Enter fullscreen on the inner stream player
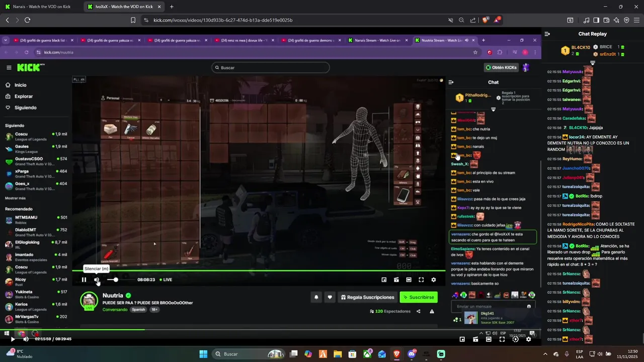 pyautogui.click(x=421, y=280)
